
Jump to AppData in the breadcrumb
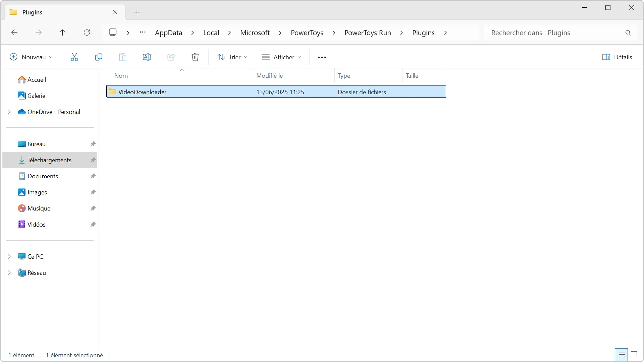click(x=168, y=33)
